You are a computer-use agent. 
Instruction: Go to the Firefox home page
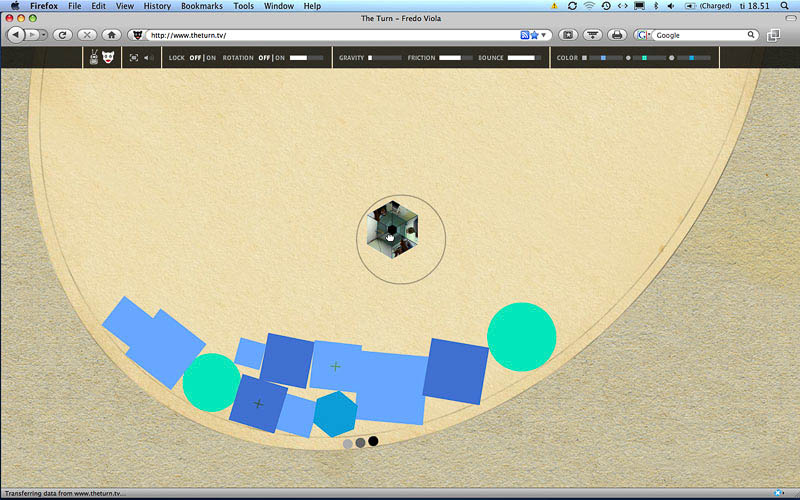(111, 35)
